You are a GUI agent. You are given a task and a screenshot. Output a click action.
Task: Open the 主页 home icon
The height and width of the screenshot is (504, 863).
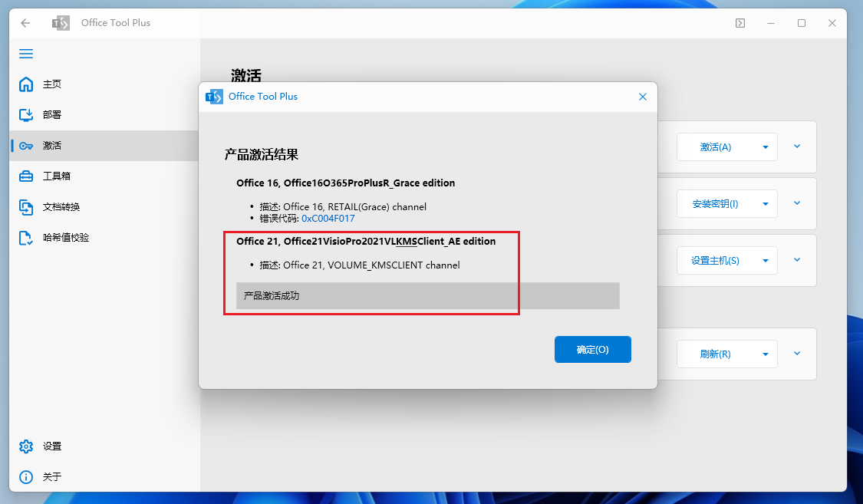26,84
